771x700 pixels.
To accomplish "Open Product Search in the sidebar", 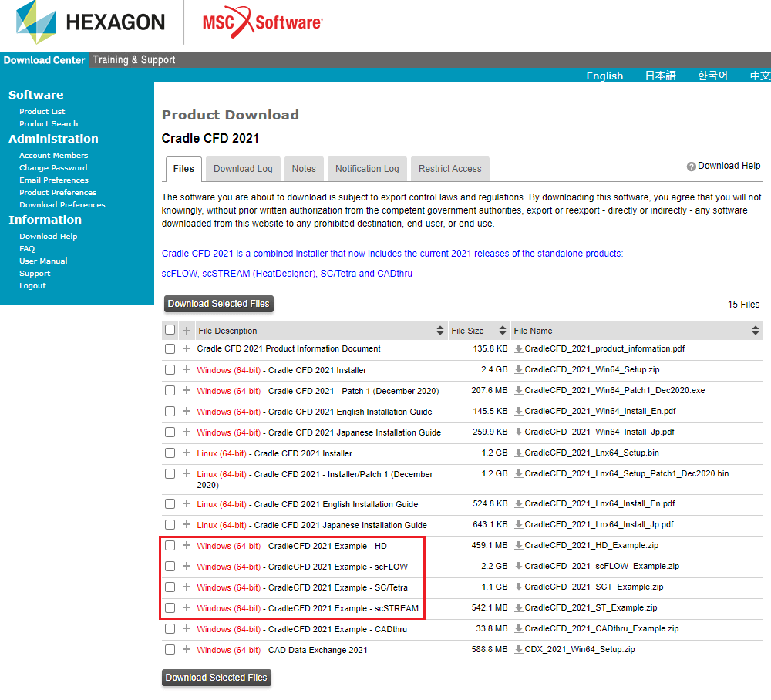I will pos(49,123).
